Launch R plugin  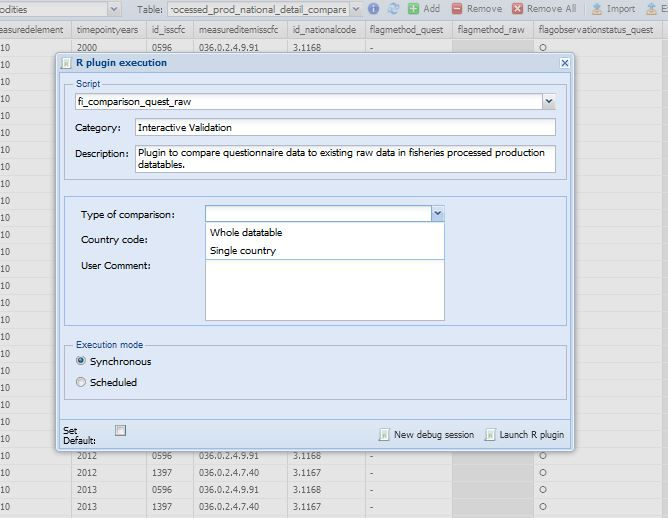524,435
